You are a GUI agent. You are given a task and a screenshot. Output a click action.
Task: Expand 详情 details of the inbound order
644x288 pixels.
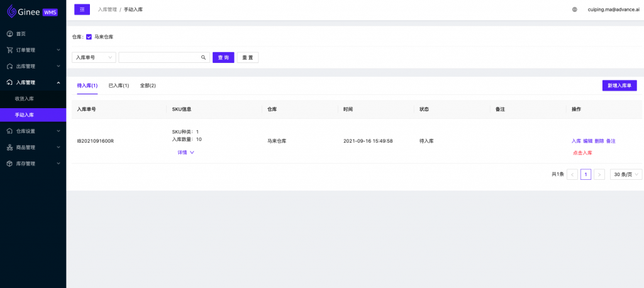pos(186,152)
